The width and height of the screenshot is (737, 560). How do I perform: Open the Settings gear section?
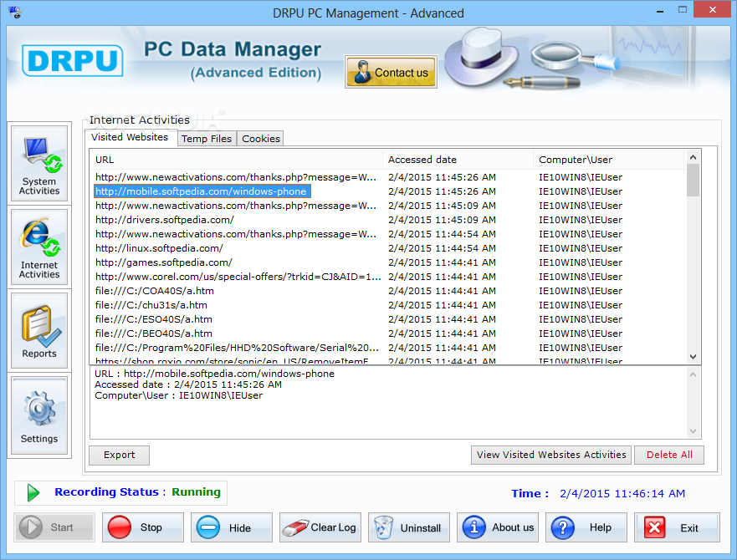[39, 415]
